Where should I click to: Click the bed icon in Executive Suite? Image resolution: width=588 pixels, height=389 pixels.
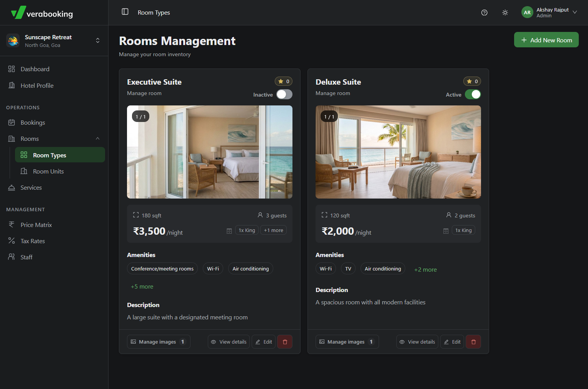(x=229, y=231)
